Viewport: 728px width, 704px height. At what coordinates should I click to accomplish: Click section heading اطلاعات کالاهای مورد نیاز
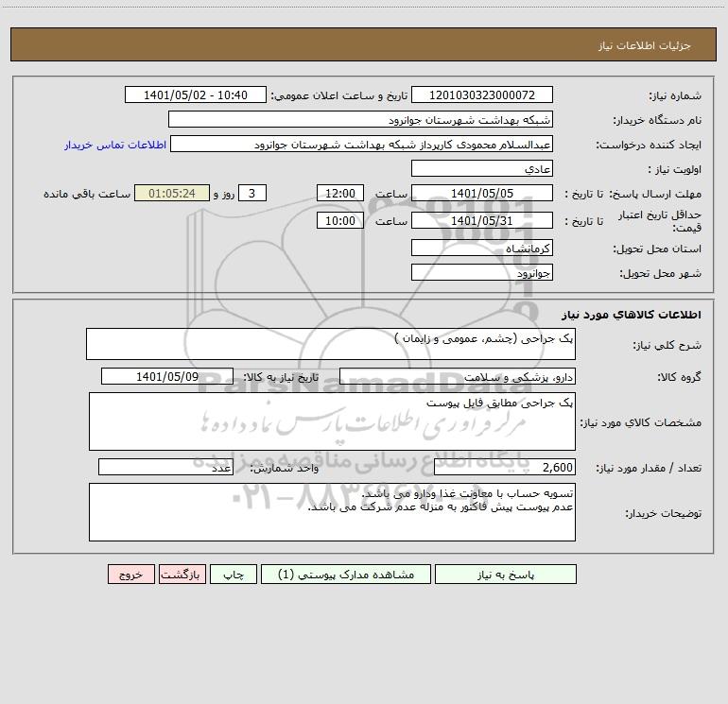[x=631, y=315]
